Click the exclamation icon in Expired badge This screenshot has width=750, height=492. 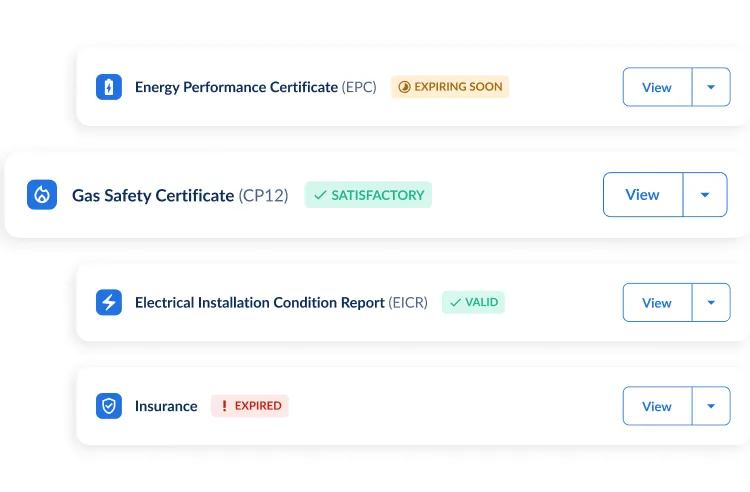click(x=224, y=406)
